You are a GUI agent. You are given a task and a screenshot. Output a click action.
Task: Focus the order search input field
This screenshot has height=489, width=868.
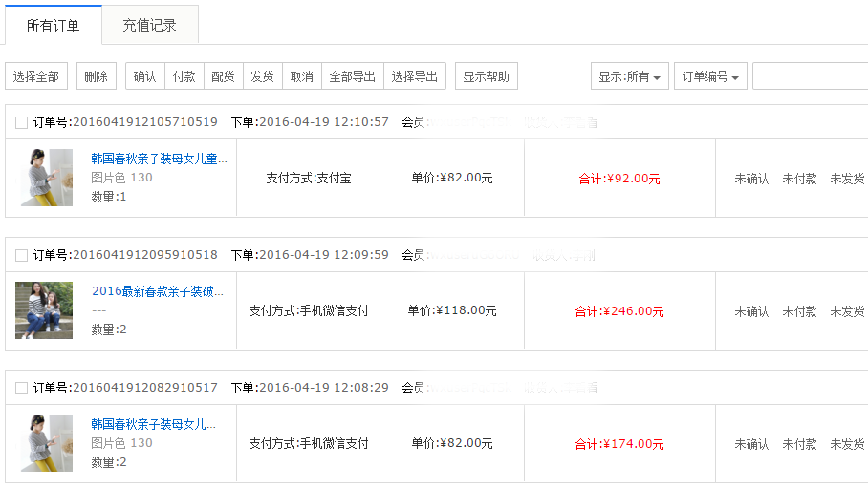tap(810, 76)
